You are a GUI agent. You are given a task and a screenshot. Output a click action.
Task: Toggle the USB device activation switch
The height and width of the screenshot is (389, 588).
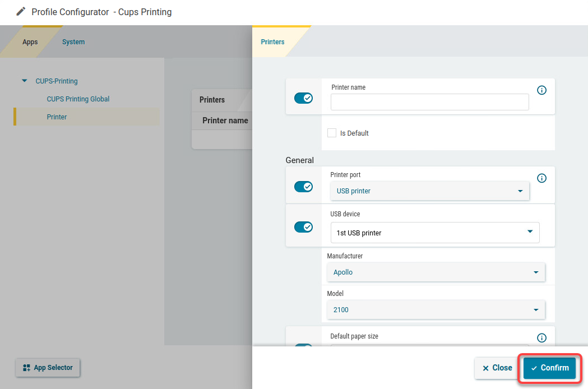303,227
